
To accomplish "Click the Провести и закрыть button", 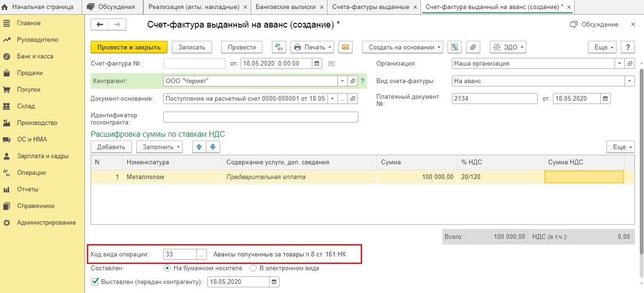I will click(129, 47).
